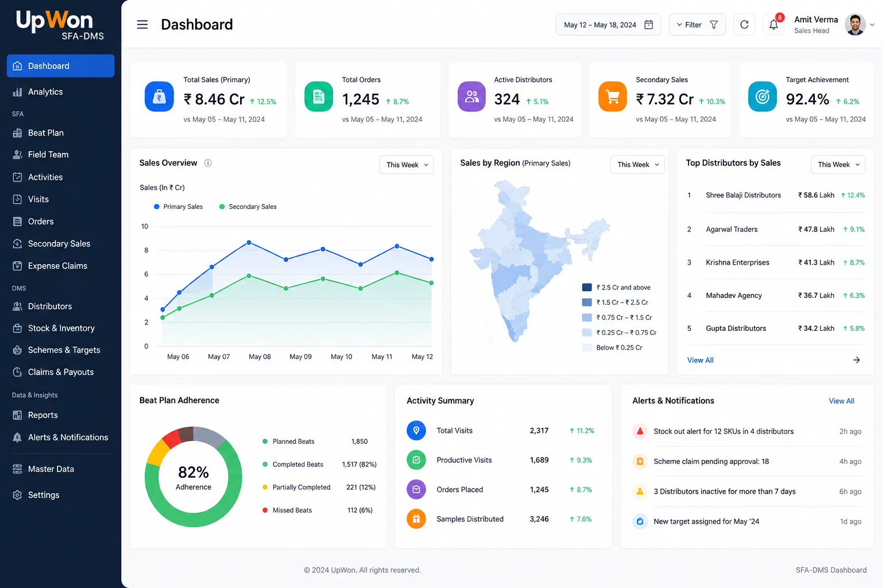882x588 pixels.
Task: Click the stock out alert warning icon
Action: tap(640, 431)
